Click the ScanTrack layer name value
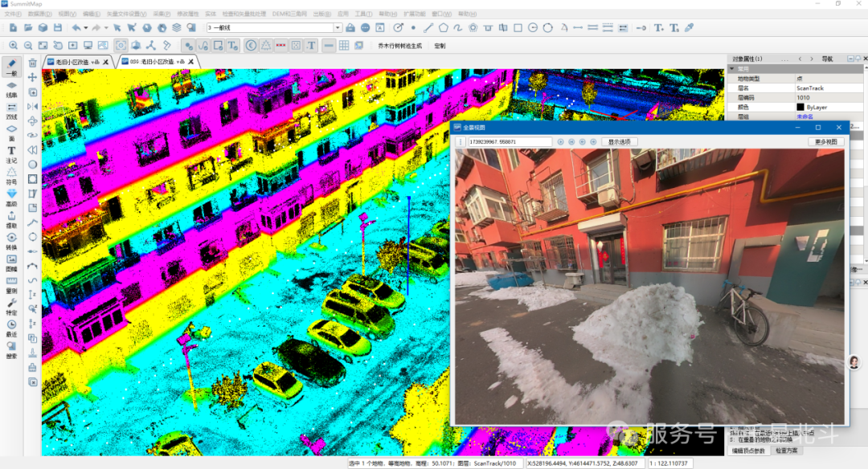Viewport: 868px width, 469px height. coord(810,88)
